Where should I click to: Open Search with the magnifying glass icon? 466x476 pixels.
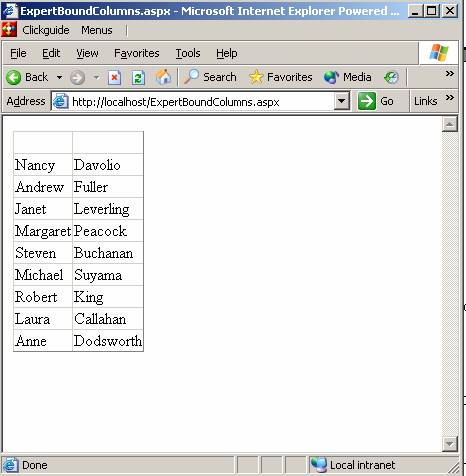(191, 77)
